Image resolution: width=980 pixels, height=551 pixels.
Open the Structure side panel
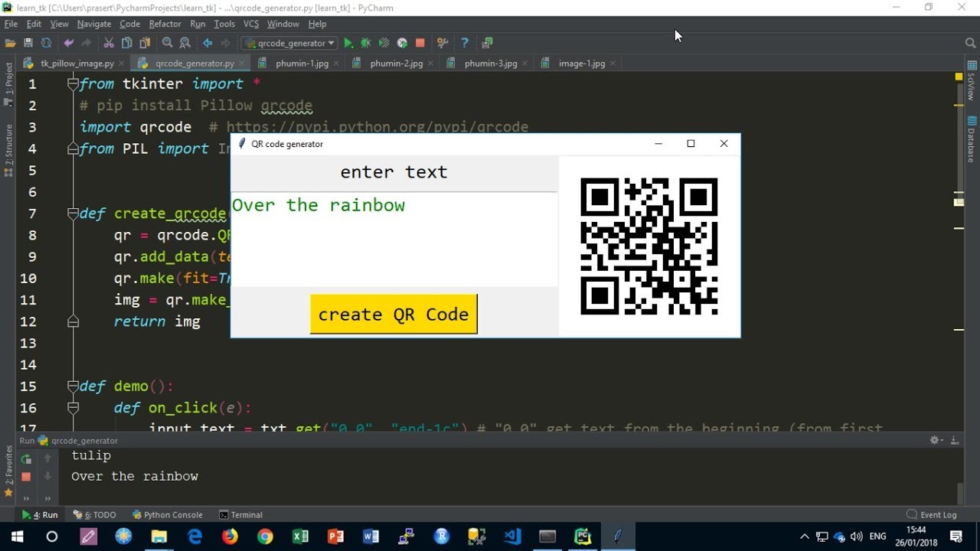pos(9,150)
